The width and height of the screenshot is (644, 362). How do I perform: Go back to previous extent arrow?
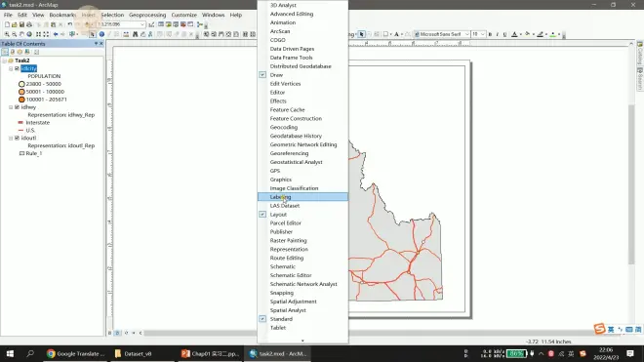tap(56, 34)
